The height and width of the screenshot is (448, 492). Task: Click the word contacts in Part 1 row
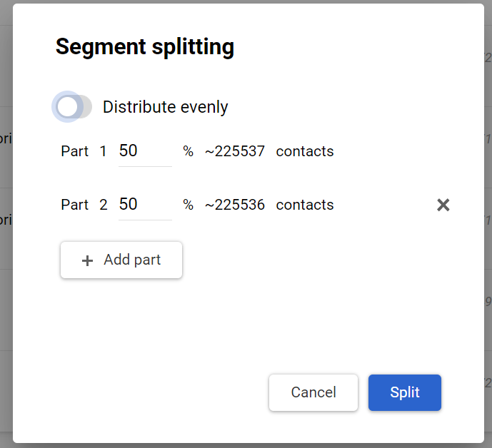pos(305,151)
